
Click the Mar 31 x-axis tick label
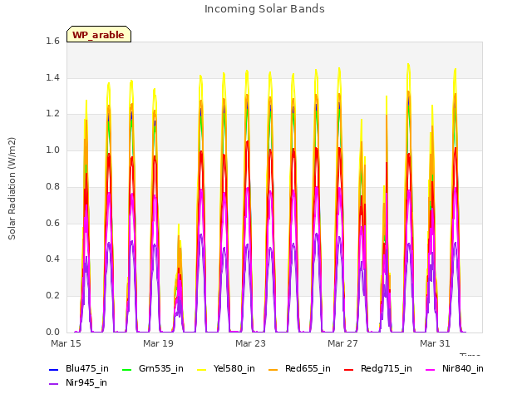click(435, 343)
